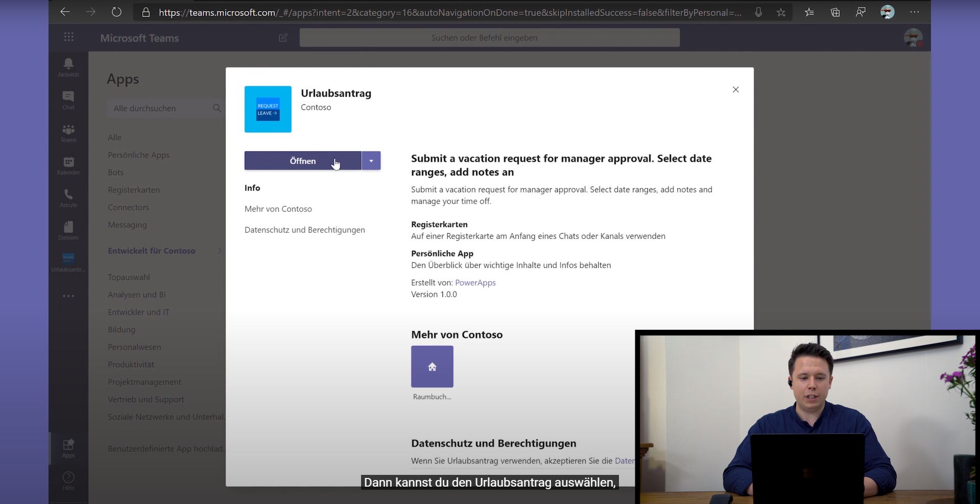Click the Hilfe question mark icon
Viewport: 980px width, 504px height.
tap(68, 480)
